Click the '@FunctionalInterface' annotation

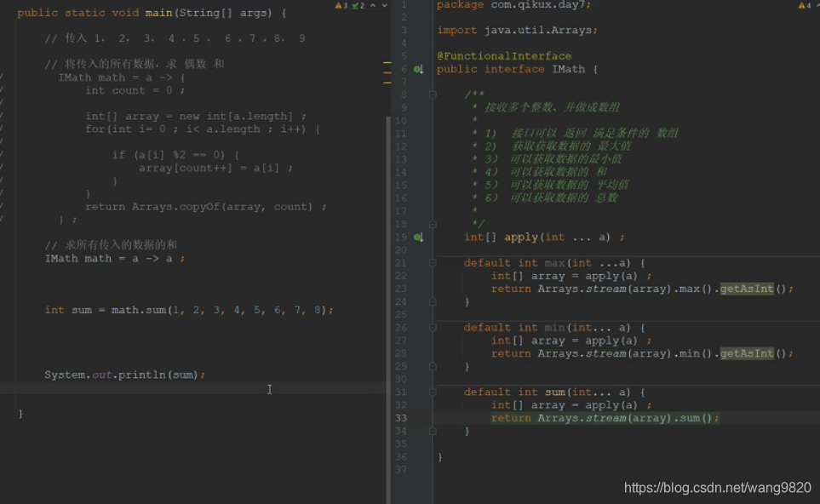(504, 56)
